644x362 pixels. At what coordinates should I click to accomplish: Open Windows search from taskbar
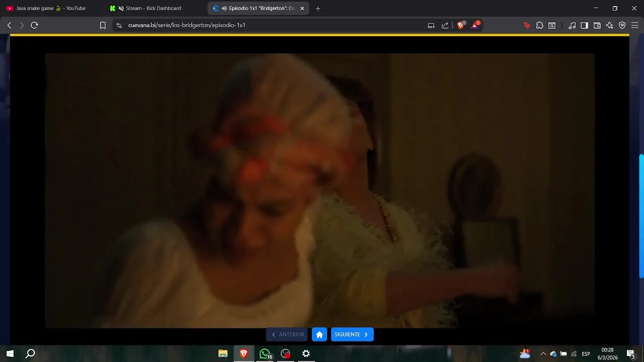(x=30, y=353)
